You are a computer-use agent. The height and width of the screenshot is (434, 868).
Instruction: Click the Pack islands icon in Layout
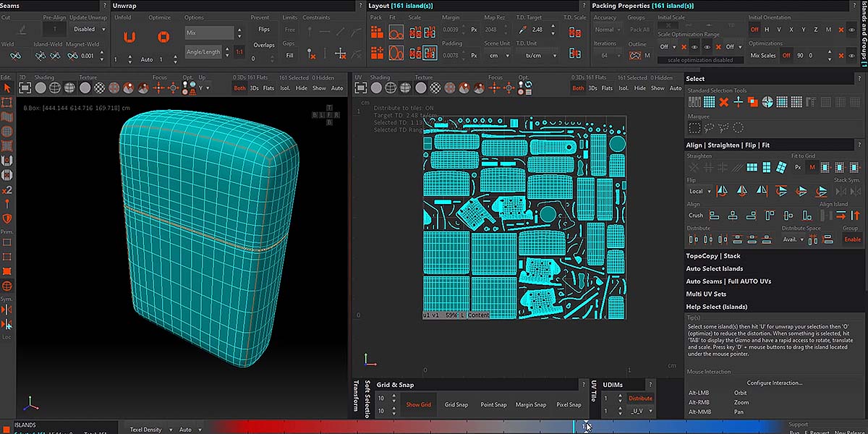pos(377,33)
